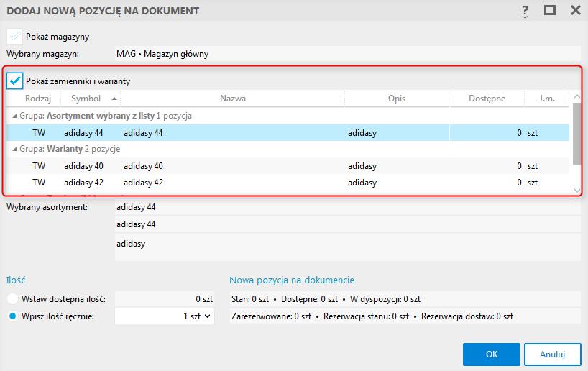
Task: Uncheck Pokaż zamienniki i warianty
Action: (x=14, y=81)
